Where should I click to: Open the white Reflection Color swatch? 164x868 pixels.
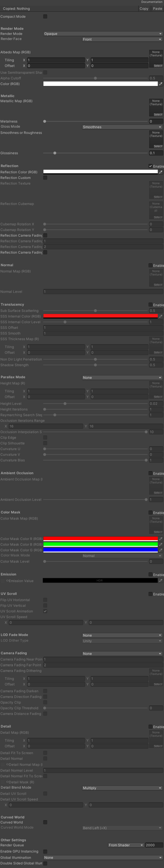click(100, 172)
